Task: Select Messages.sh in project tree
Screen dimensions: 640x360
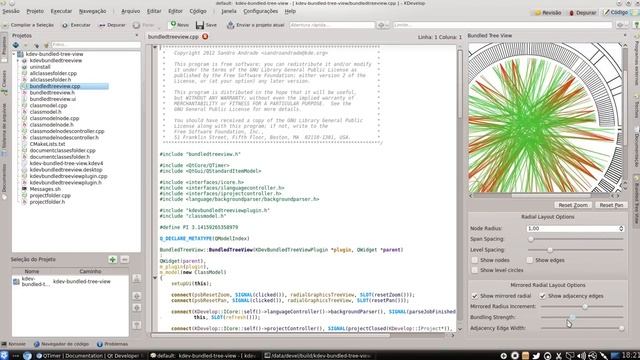Action: click(45, 189)
